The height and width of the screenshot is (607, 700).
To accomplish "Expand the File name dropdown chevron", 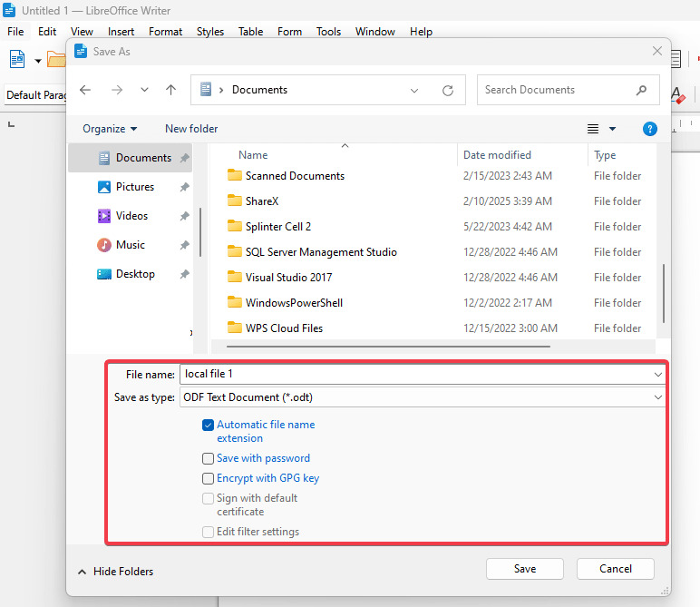I will pos(658,375).
